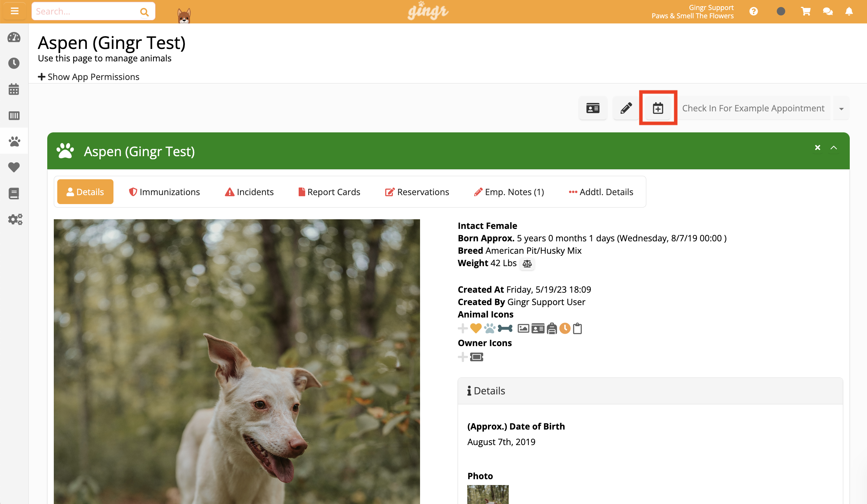Click the bone animal icon
The width and height of the screenshot is (867, 504).
click(505, 329)
